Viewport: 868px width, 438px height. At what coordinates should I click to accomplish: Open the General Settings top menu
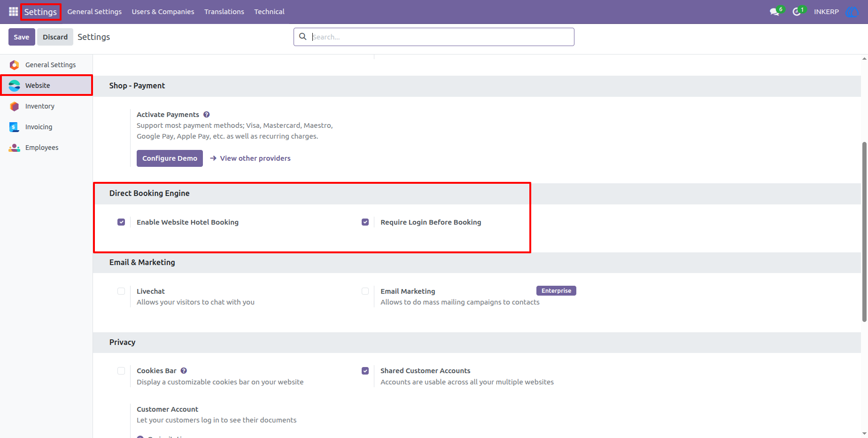click(94, 12)
